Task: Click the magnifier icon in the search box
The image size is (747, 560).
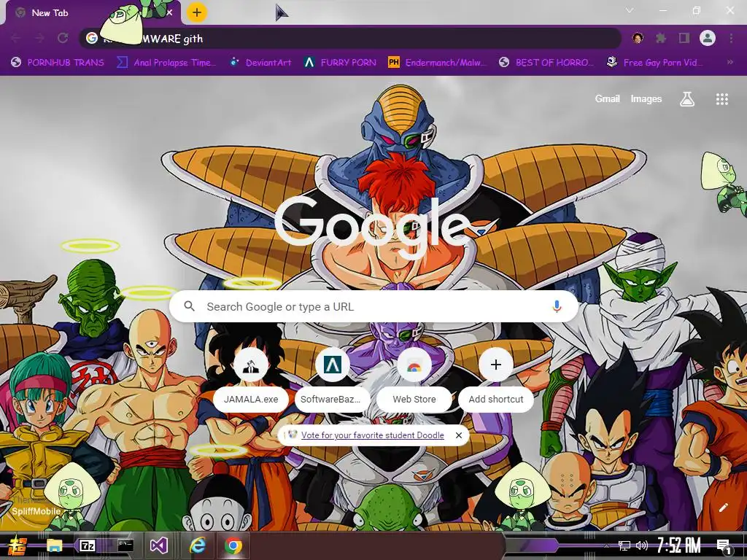Action: (x=189, y=306)
